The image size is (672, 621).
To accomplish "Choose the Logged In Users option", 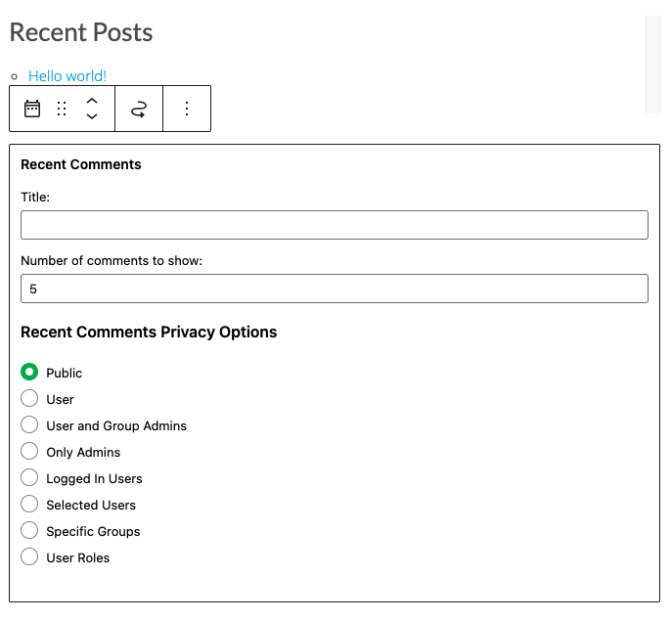I will [x=29, y=478].
